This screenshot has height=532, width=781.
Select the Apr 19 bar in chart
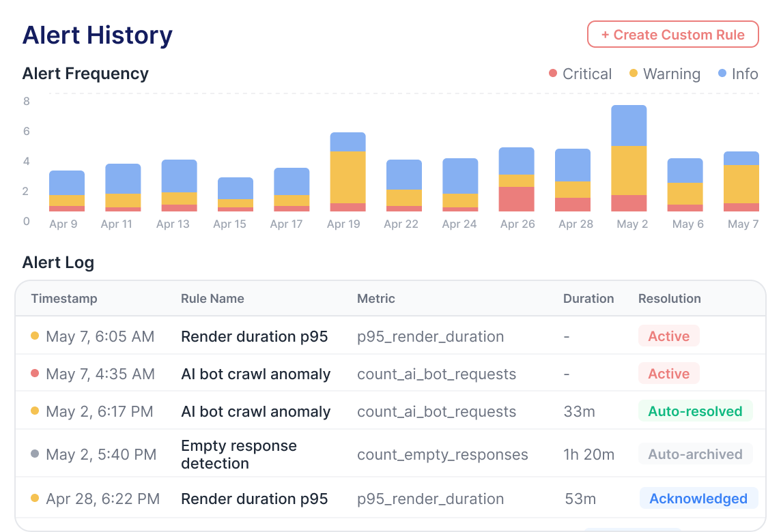point(348,172)
